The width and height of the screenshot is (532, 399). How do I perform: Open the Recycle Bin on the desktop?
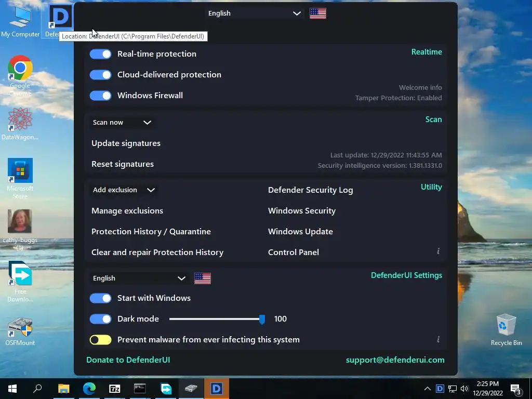pos(506,330)
